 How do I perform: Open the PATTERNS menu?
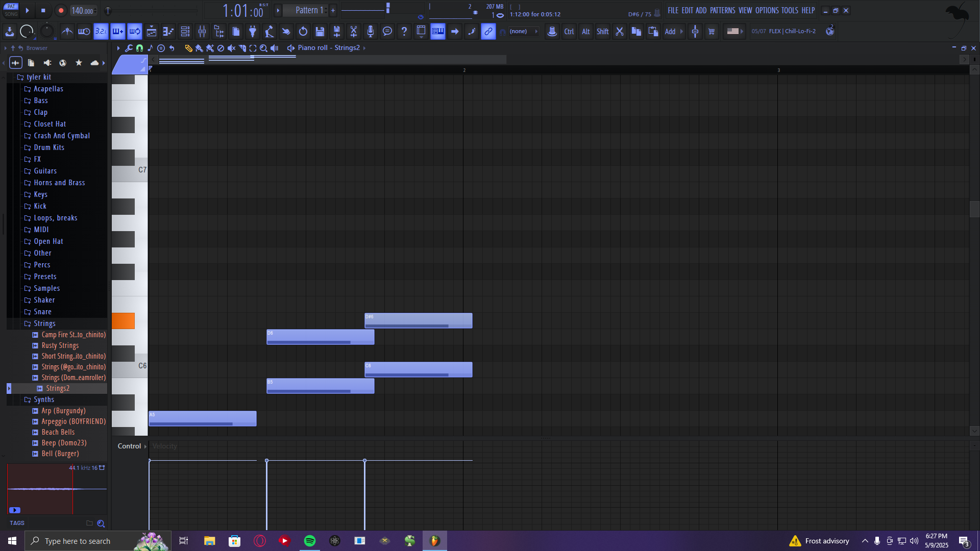722,10
